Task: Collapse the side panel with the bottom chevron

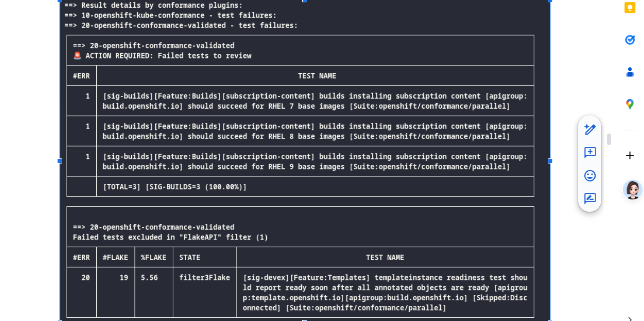Action: pyautogui.click(x=630, y=318)
